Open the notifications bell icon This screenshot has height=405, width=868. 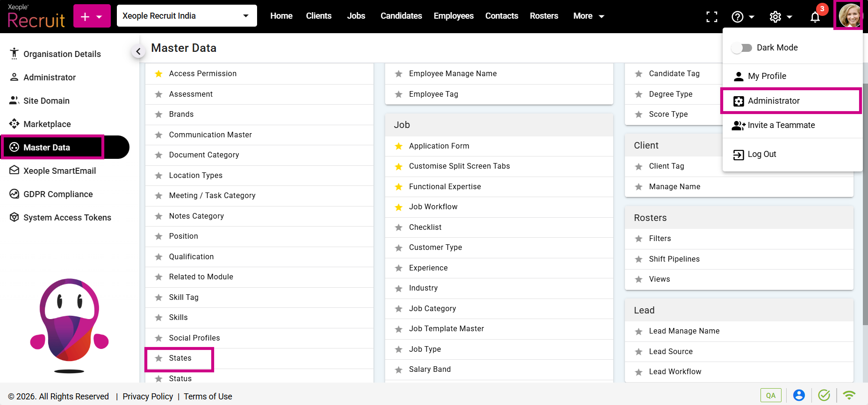click(x=815, y=17)
